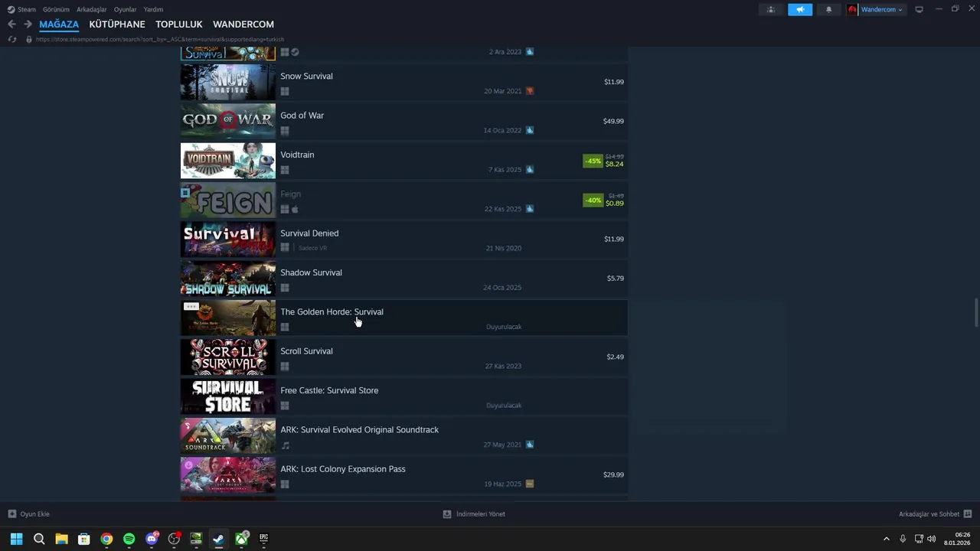Switch to the MAĞAZA tab
Screen dimensions: 980x551
click(59, 24)
